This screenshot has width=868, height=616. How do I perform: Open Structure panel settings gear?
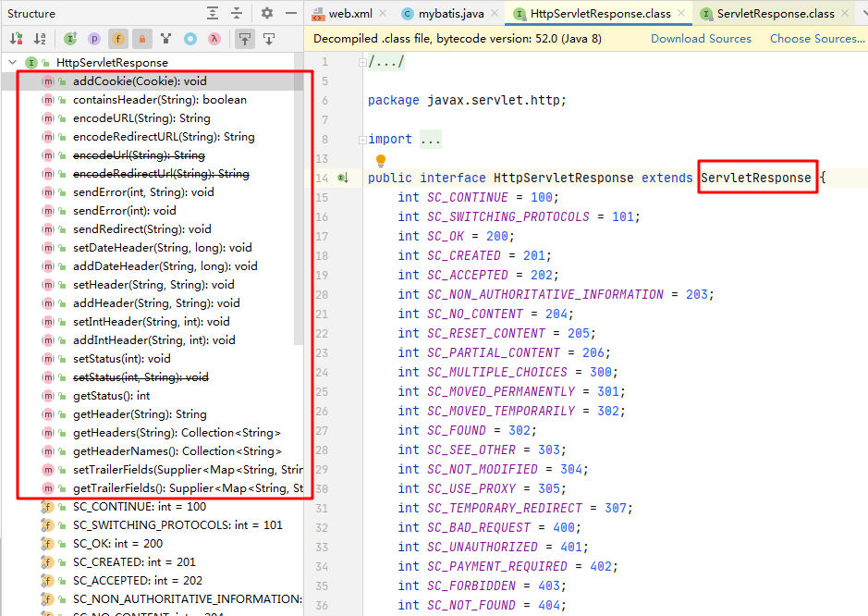coord(267,13)
